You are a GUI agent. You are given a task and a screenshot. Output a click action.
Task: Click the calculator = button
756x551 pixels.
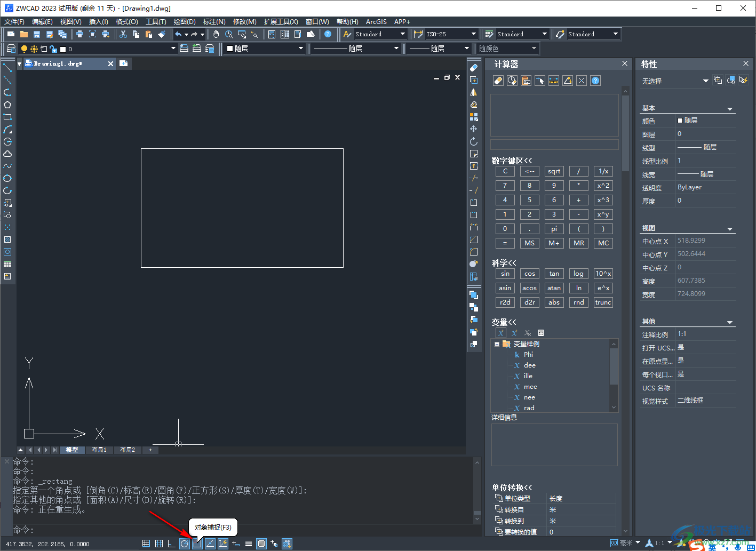coord(505,243)
